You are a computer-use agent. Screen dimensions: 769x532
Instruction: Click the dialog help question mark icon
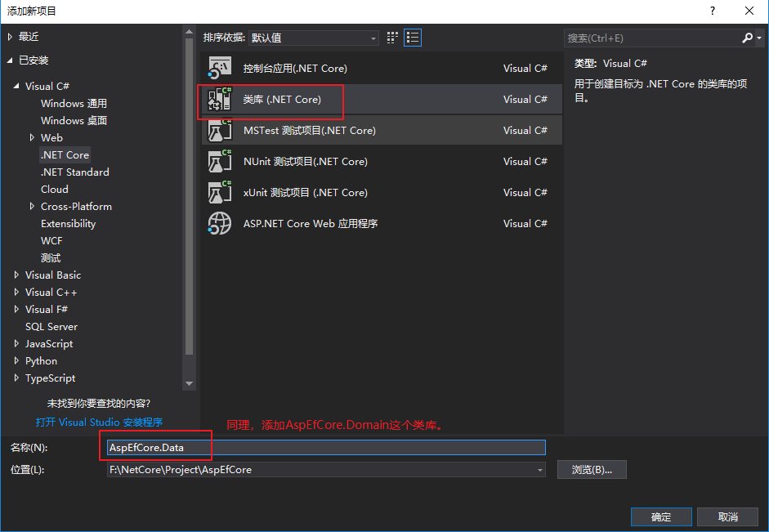pyautogui.click(x=712, y=11)
